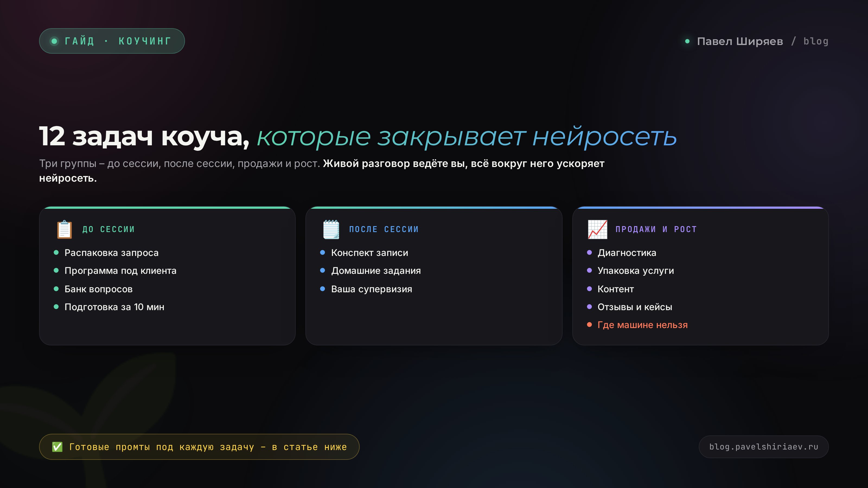The width and height of the screenshot is (868, 488).
Task: Click the green checkmark icon in bottom banner
Action: (57, 447)
